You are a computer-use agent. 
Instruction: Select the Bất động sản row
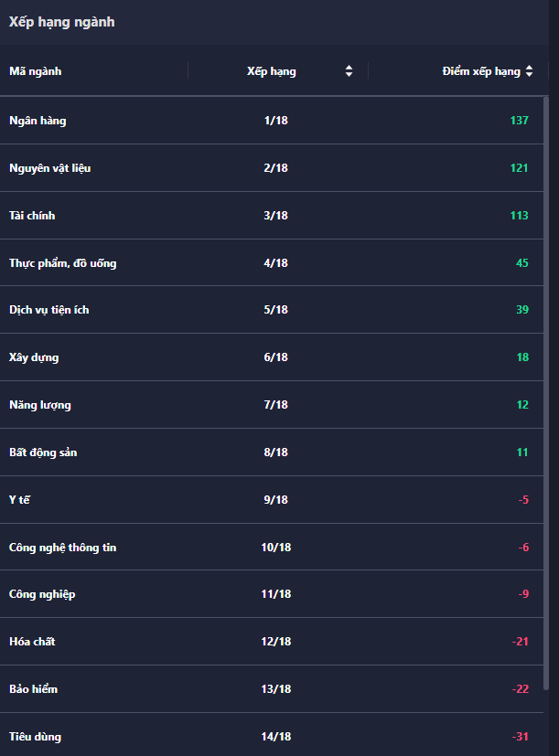coord(43,453)
